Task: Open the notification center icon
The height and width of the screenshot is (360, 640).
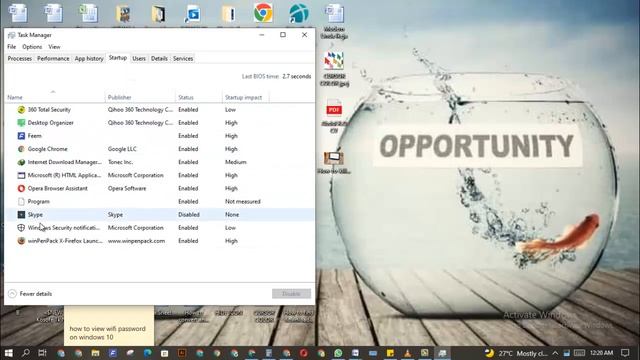Action: pyautogui.click(x=625, y=353)
